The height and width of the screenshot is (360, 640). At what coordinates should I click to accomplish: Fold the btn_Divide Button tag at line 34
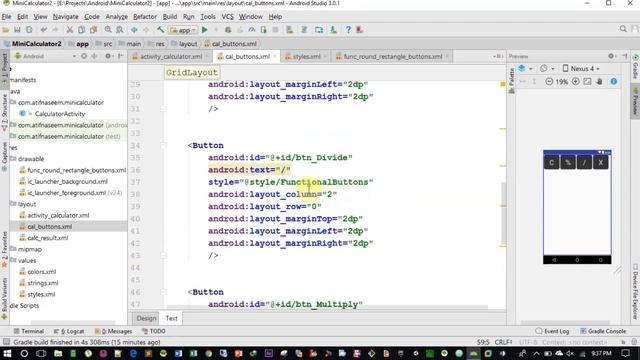(164, 145)
